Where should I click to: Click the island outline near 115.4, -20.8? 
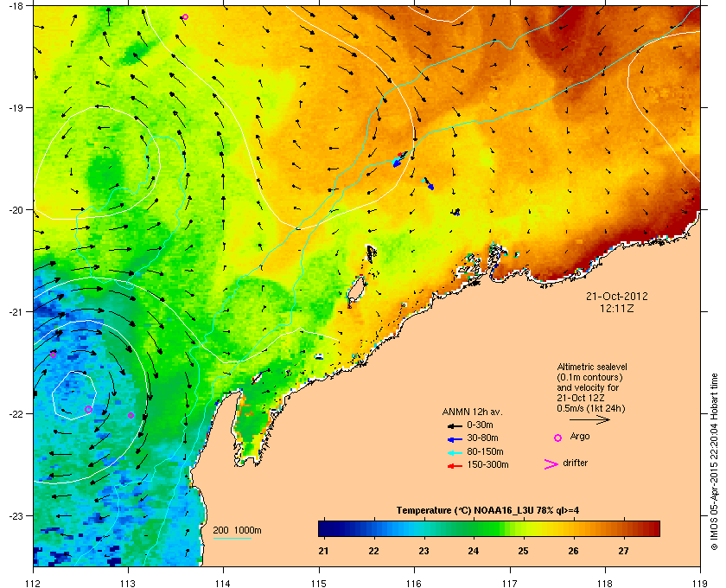click(x=356, y=291)
